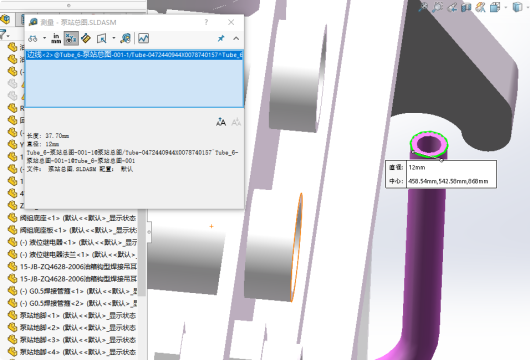This screenshot has height=360, width=530.
Task: Toggle the pin to keep Measure dialog visible
Action: 221,38
